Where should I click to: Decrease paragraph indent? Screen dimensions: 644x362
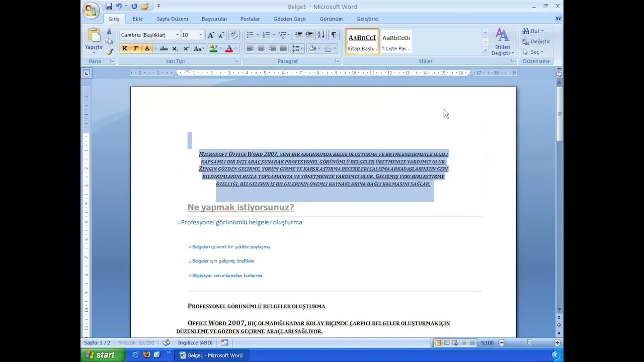tap(298, 35)
